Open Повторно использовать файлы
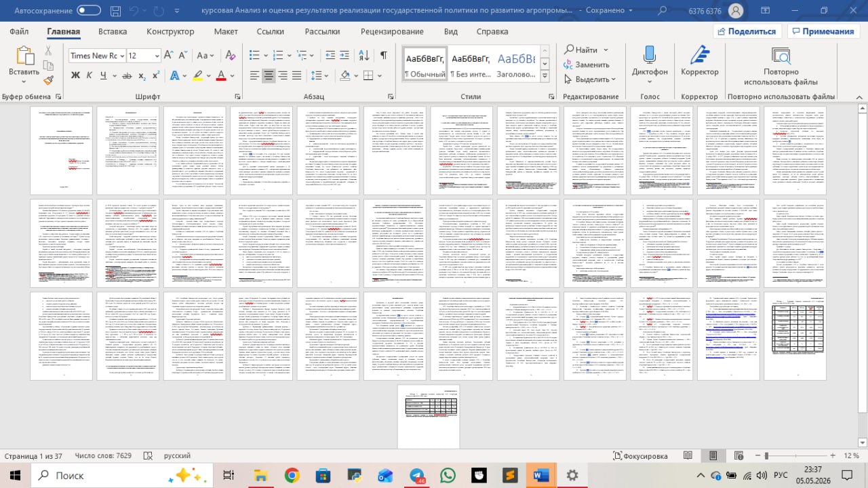The image size is (868, 488). [781, 67]
